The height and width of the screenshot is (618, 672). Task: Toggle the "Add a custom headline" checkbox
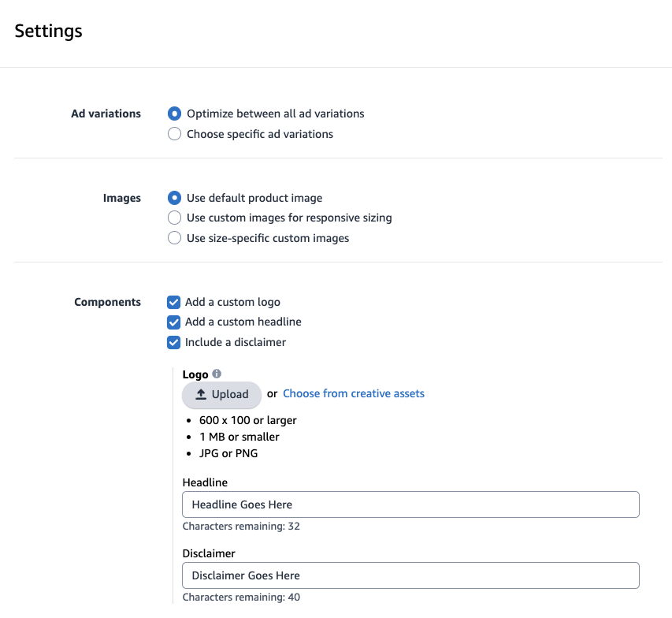pyautogui.click(x=174, y=322)
